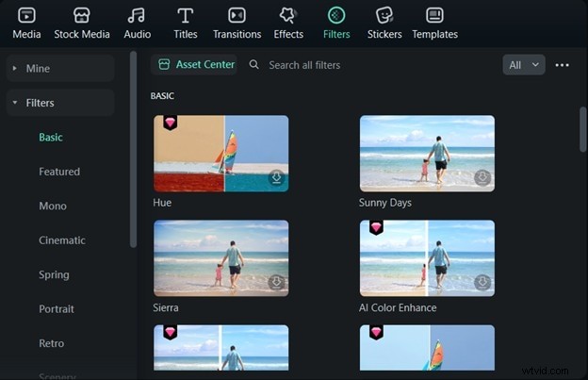Click the AI Color Enhance caption text
The height and width of the screenshot is (380, 588).
(x=398, y=308)
